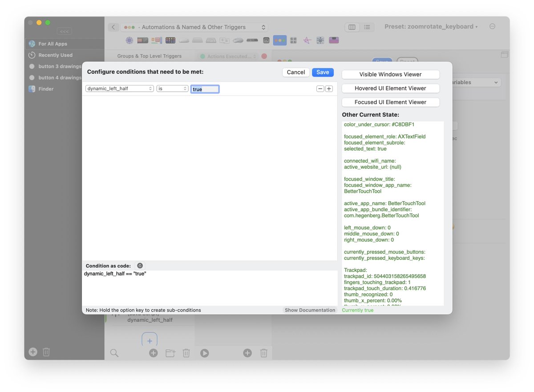Open the Preset: zoomrotate_keyboard dropdown
534x392 pixels.
tap(431, 27)
